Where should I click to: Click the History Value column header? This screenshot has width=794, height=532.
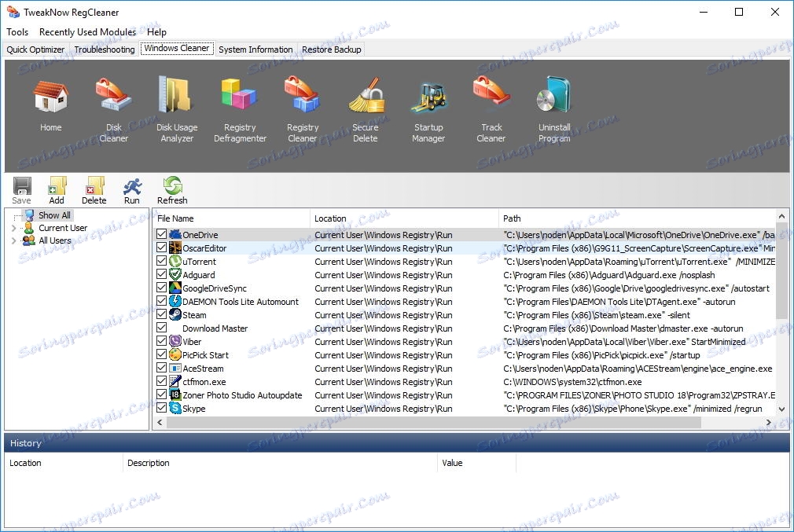coord(476,463)
